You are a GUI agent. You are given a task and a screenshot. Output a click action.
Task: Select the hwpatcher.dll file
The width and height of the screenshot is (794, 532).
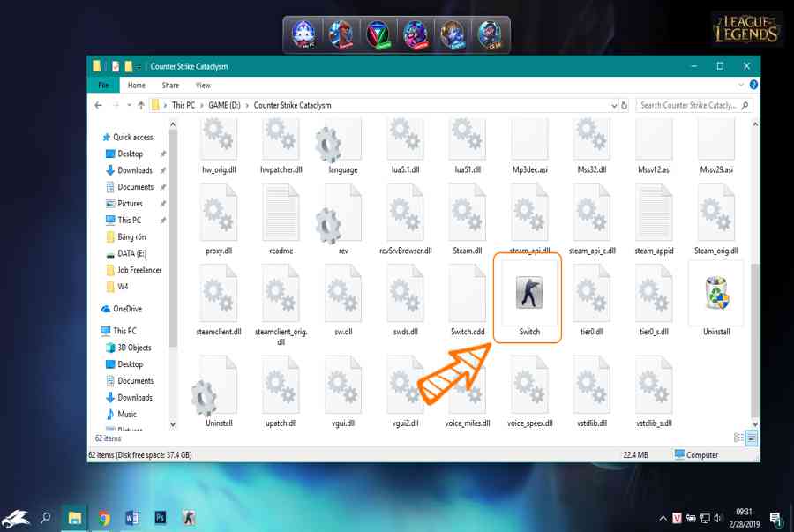pos(281,146)
